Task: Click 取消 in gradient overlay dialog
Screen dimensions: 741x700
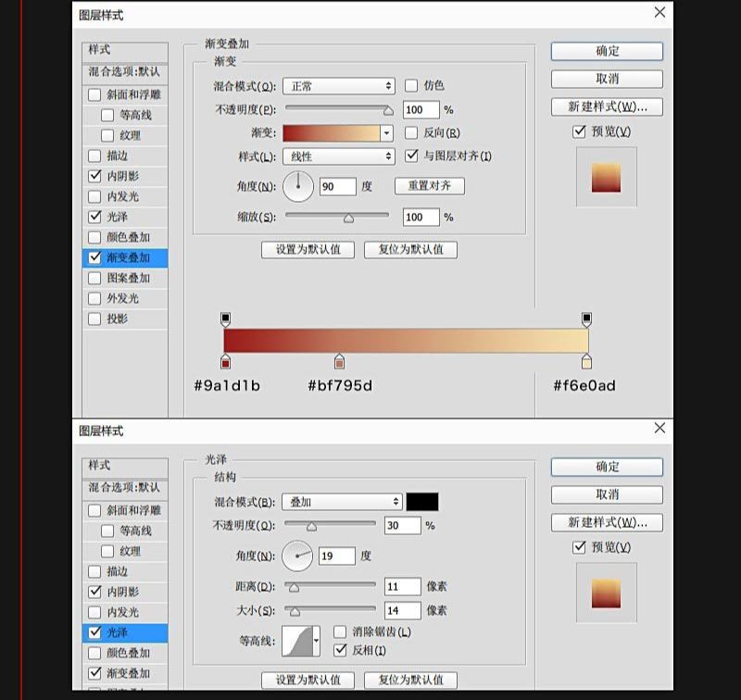Action: coord(607,79)
